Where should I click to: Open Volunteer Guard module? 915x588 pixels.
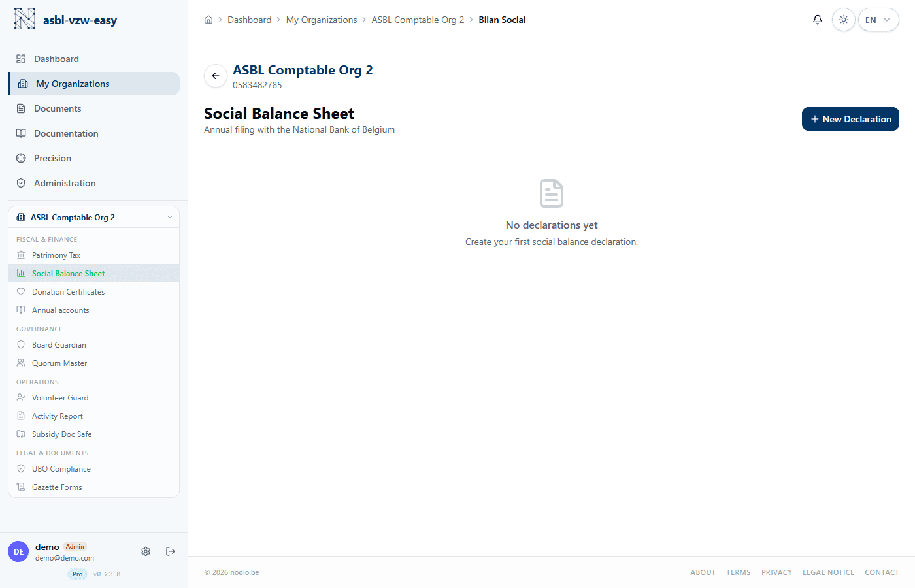click(93, 398)
